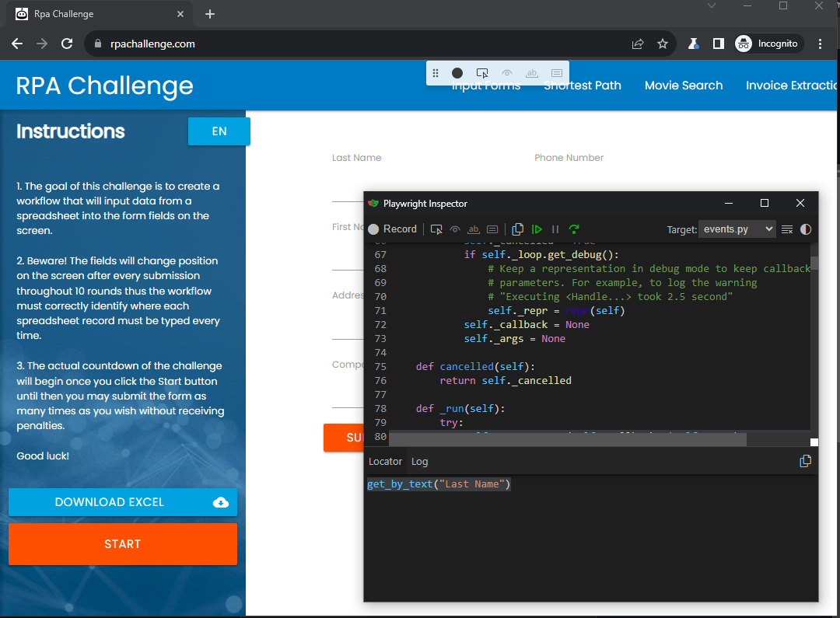Toggle Assert visibility eye in floating overlay toolbar
The width and height of the screenshot is (840, 618).
[507, 73]
